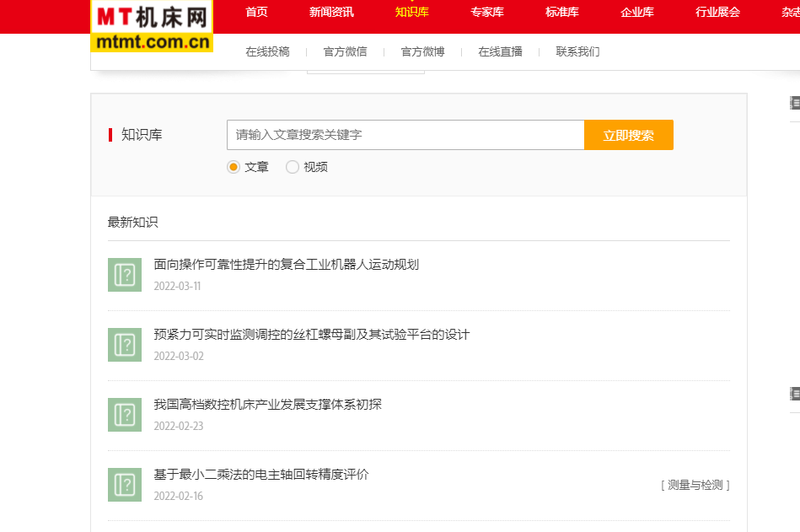800x532 pixels.
Task: Open the 在线直播 link
Action: coord(500,52)
